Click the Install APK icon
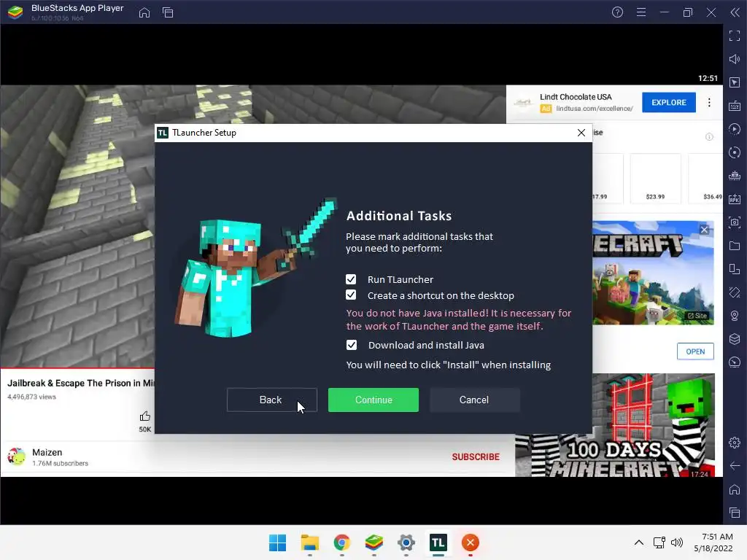 (x=734, y=199)
